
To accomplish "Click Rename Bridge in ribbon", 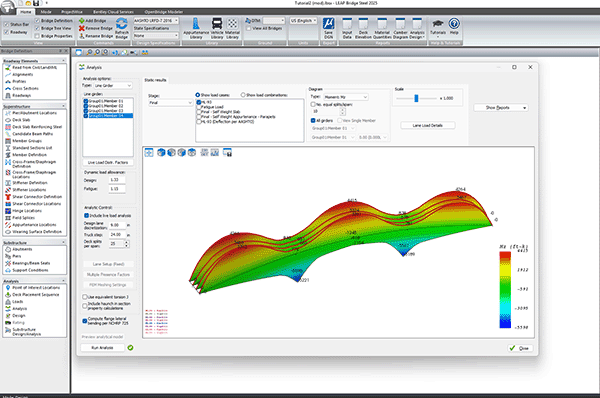I will pyautogui.click(x=96, y=36).
